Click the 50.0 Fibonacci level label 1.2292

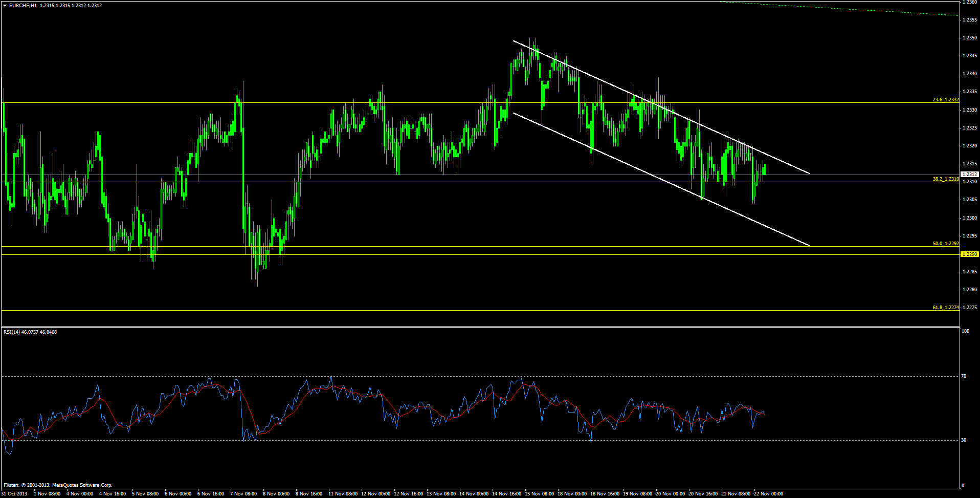click(x=946, y=244)
